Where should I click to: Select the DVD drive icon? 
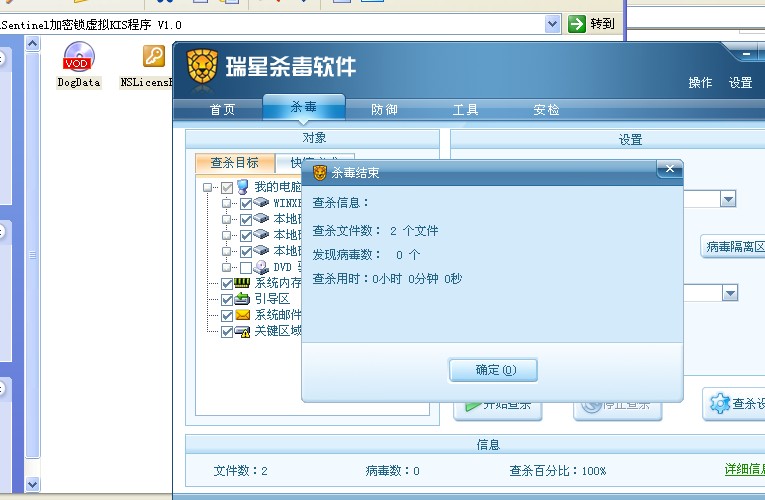pyautogui.click(x=261, y=267)
